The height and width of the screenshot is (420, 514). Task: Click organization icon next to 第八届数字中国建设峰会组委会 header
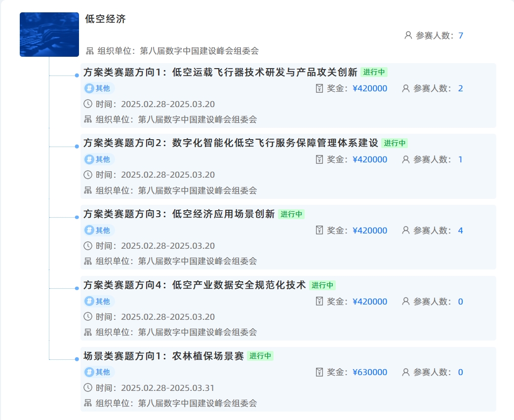click(x=90, y=51)
